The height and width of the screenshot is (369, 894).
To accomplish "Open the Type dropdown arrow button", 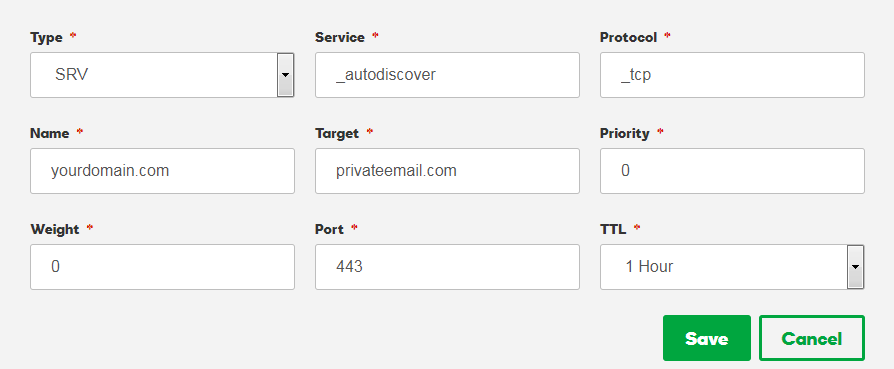I will tap(286, 75).
